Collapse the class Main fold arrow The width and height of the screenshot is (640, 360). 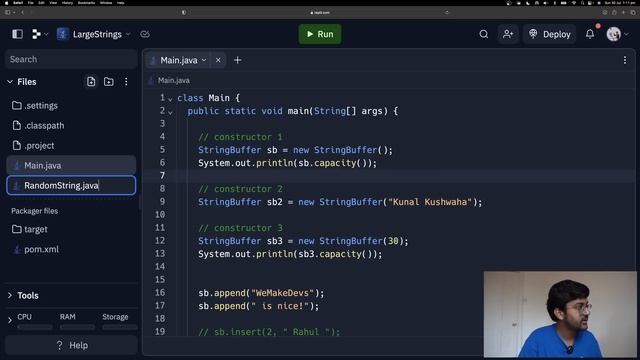click(x=170, y=99)
